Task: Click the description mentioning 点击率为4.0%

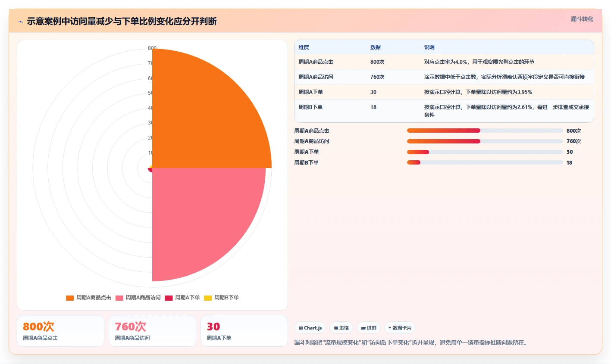Action: pyautogui.click(x=479, y=62)
